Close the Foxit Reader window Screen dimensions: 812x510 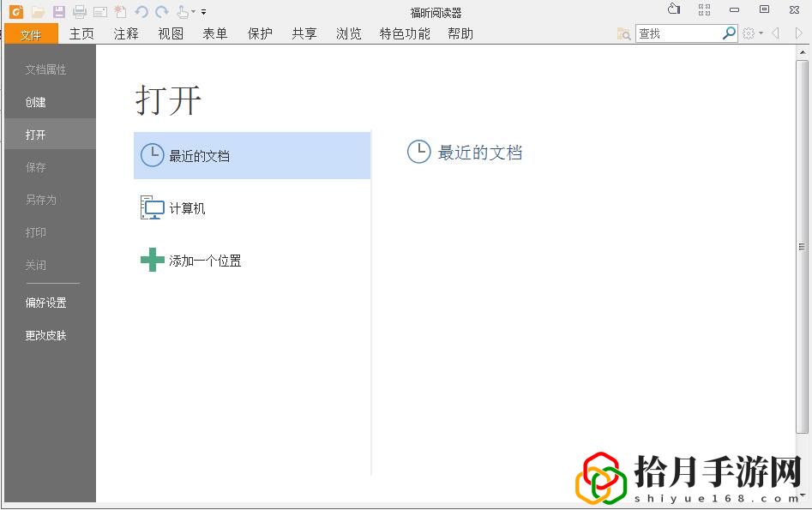click(794, 9)
